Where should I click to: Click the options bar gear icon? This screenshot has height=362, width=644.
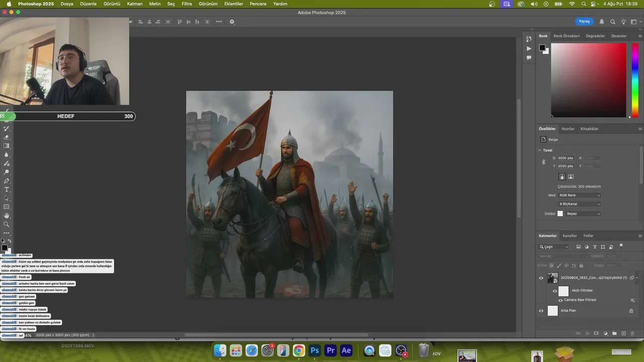coord(232,22)
